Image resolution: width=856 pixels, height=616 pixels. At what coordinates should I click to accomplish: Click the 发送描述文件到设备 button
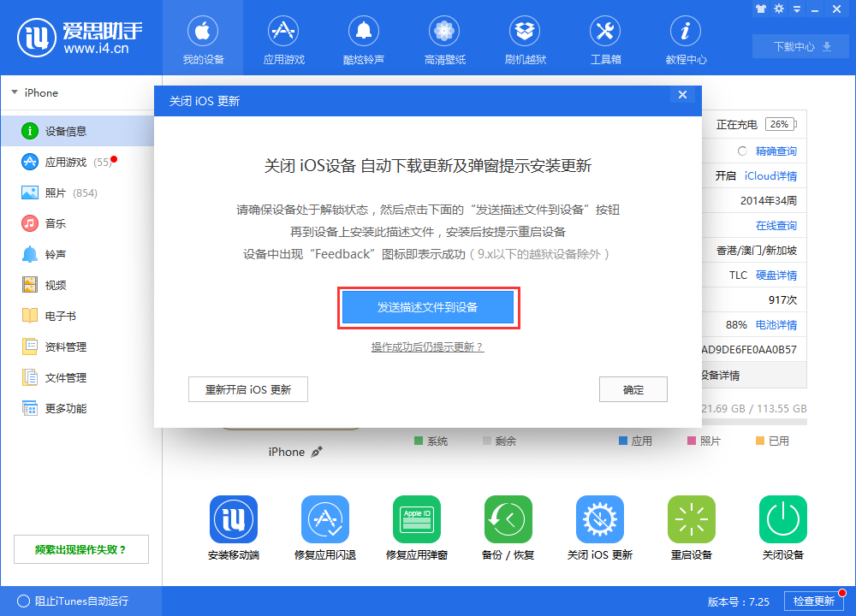point(428,307)
